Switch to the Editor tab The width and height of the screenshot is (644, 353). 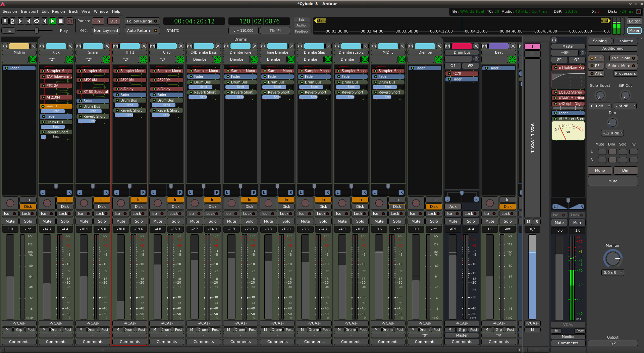pos(634,21)
